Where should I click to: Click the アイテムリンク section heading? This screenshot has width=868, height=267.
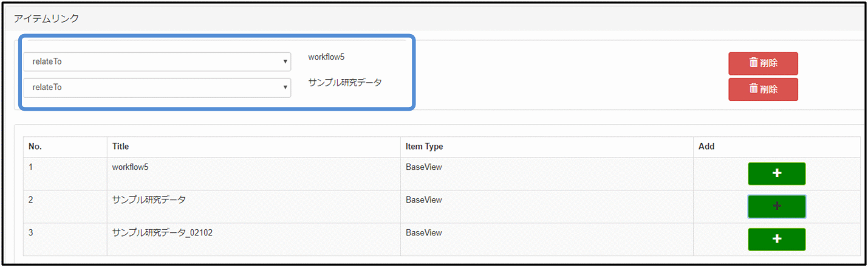pos(46,19)
